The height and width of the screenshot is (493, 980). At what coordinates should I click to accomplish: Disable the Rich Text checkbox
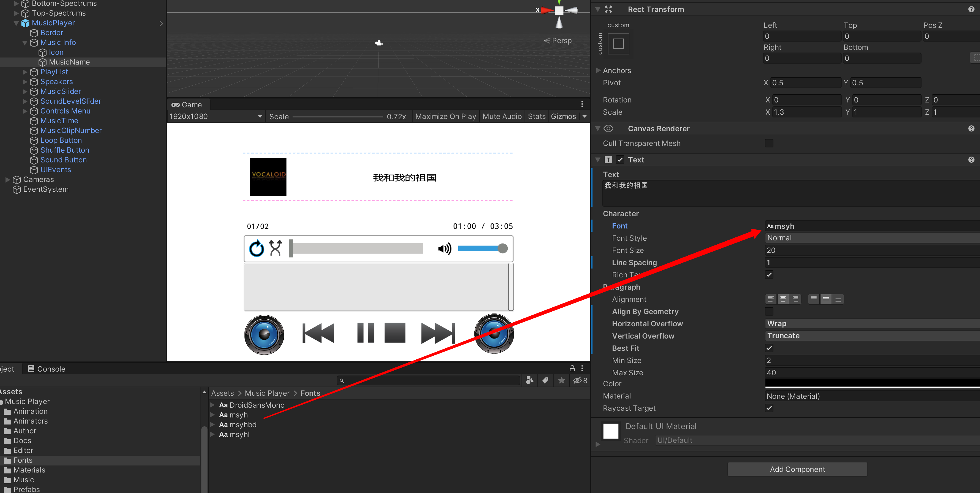click(769, 275)
